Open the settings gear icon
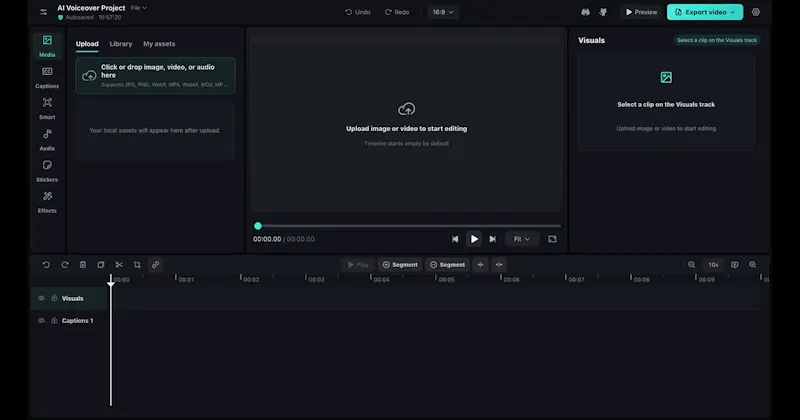This screenshot has width=800, height=420. pos(756,12)
